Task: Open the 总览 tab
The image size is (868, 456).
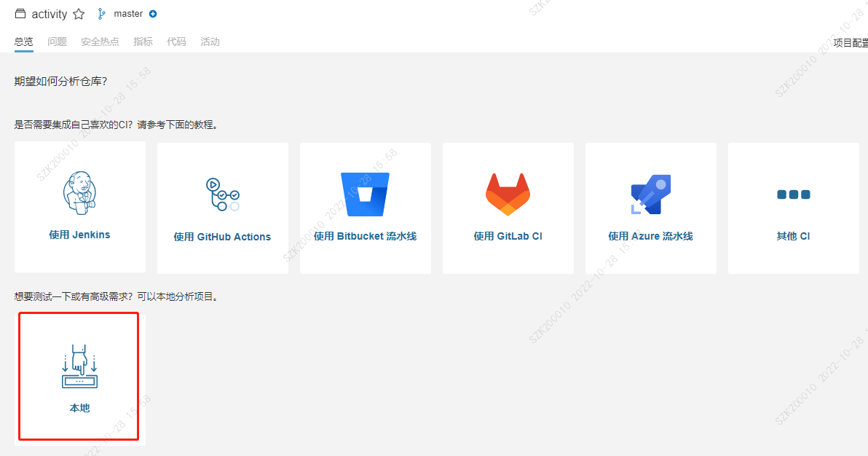Action: pos(24,42)
